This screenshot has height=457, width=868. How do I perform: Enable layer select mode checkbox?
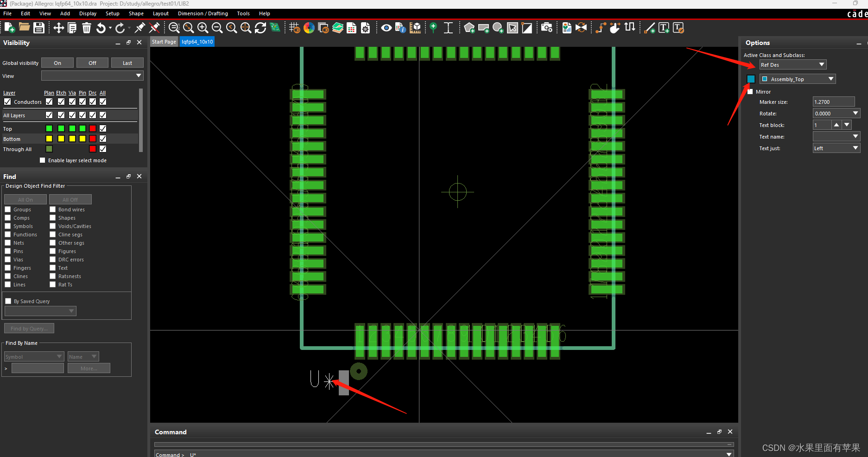click(x=43, y=160)
